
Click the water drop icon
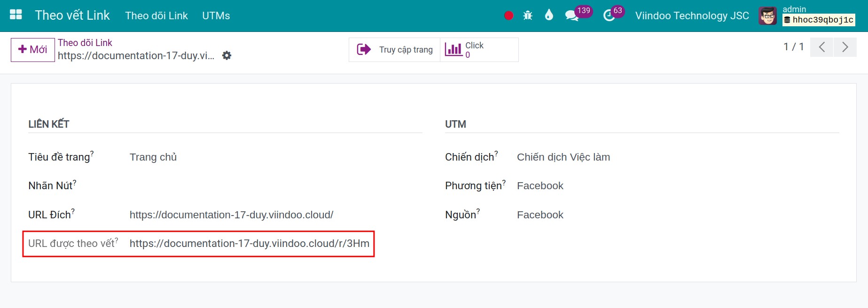click(x=549, y=15)
